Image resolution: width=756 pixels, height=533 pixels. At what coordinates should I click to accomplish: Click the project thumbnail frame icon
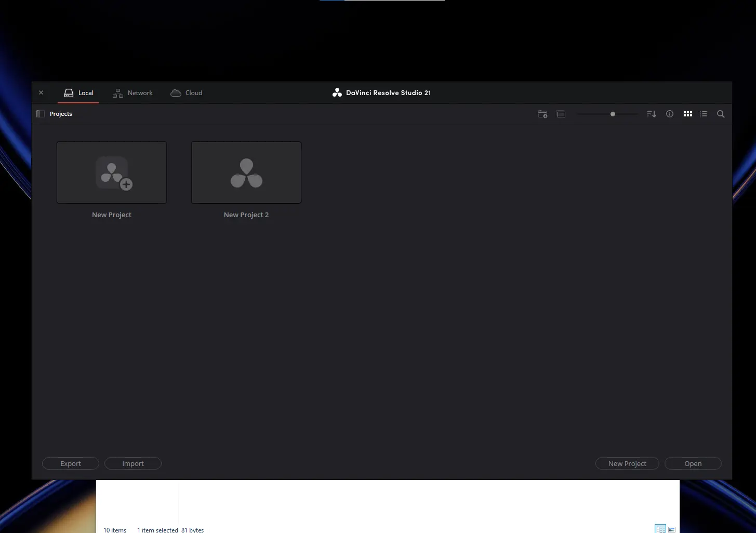(x=561, y=114)
